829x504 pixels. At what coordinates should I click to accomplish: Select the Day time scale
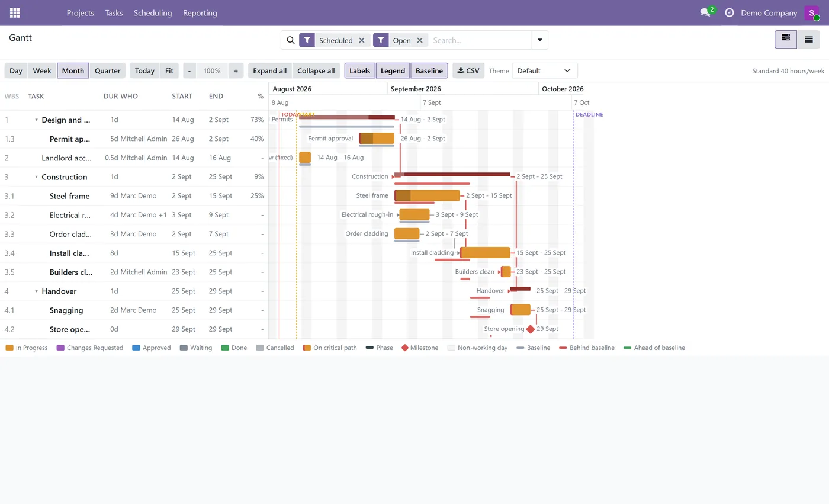click(16, 70)
